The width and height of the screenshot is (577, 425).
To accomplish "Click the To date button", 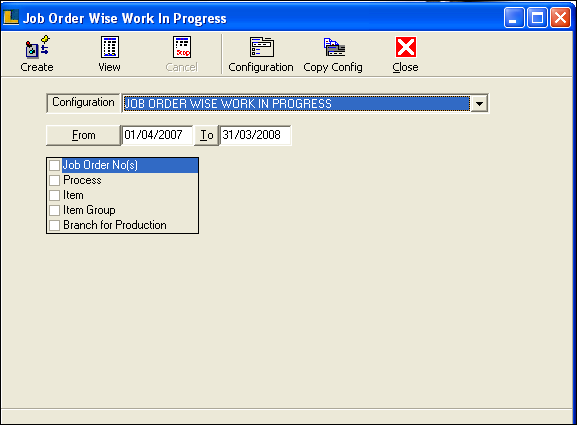I will (206, 135).
